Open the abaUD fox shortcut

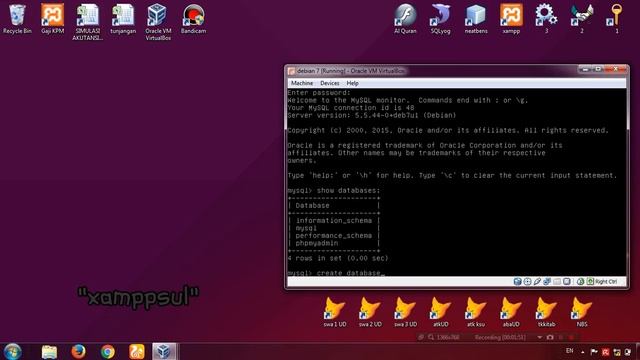coord(511,312)
